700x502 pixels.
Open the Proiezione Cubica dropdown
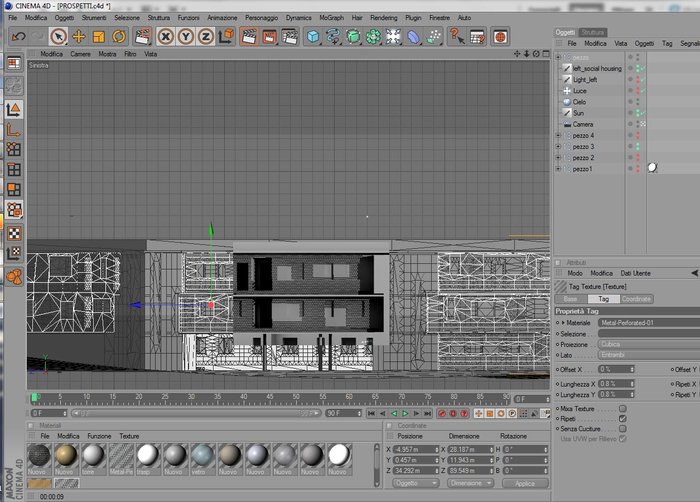tap(648, 344)
